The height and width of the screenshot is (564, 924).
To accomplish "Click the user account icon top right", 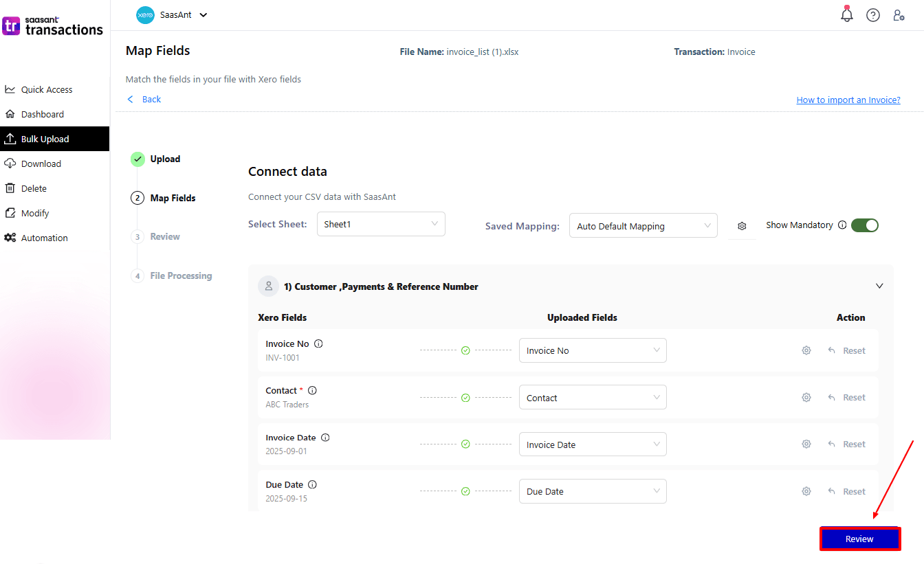I will coord(899,14).
